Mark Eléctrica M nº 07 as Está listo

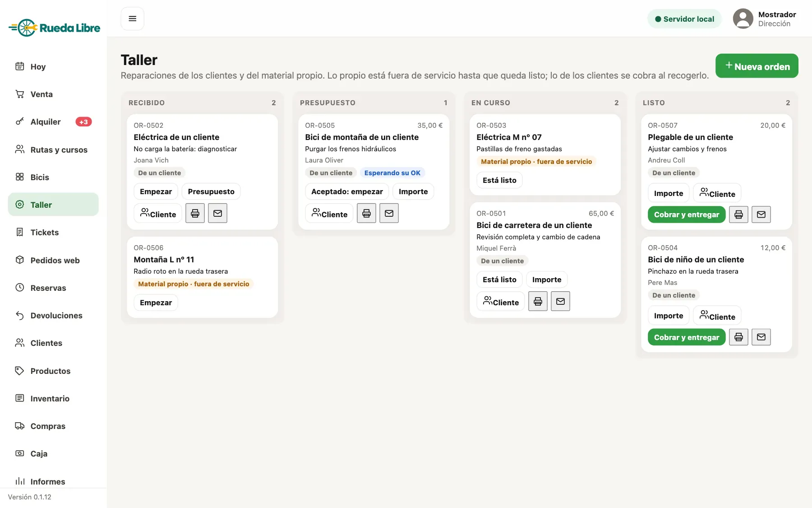499,180
